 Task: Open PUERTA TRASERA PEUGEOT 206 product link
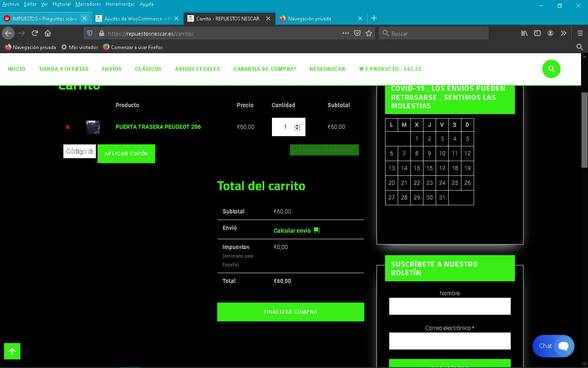pyautogui.click(x=158, y=127)
